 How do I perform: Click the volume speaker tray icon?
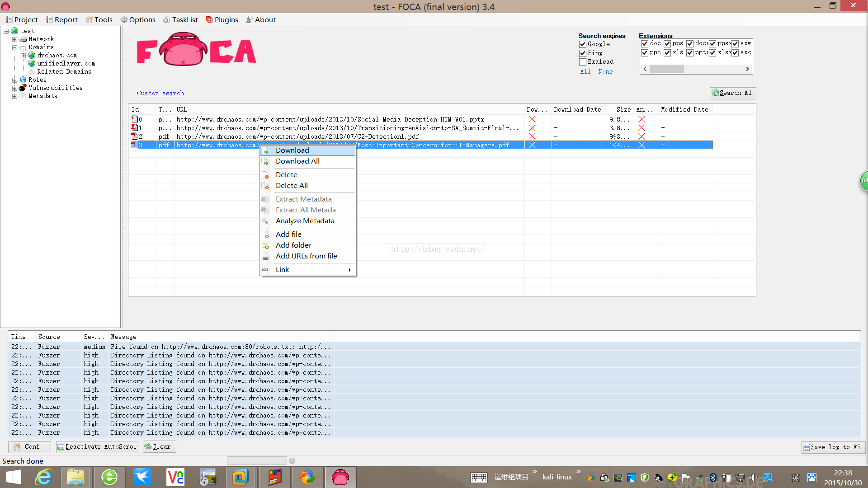point(753,478)
